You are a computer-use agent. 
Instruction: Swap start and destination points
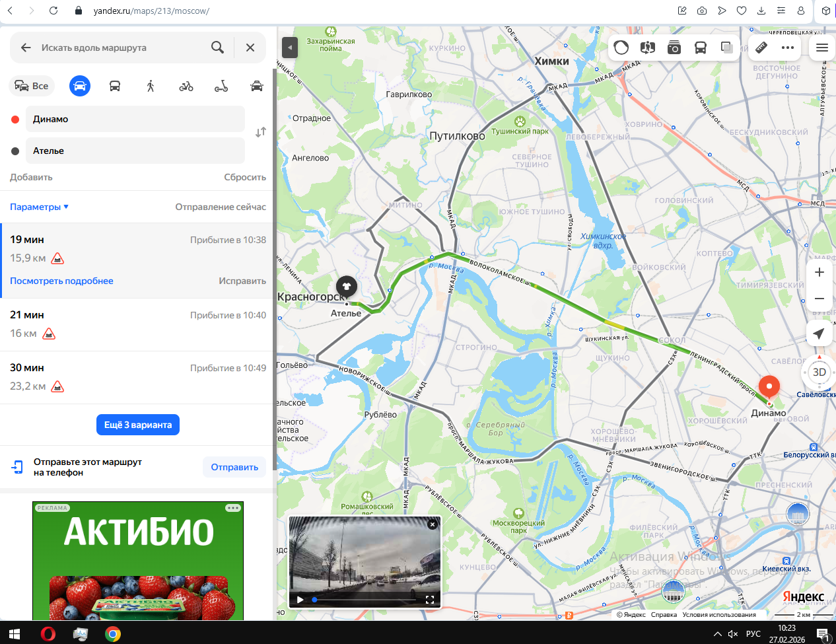coord(261,132)
